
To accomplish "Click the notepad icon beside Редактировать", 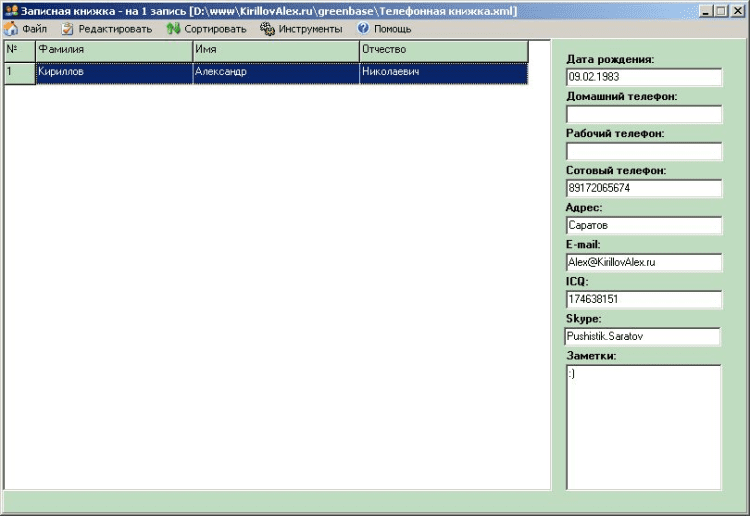I will [x=67, y=29].
